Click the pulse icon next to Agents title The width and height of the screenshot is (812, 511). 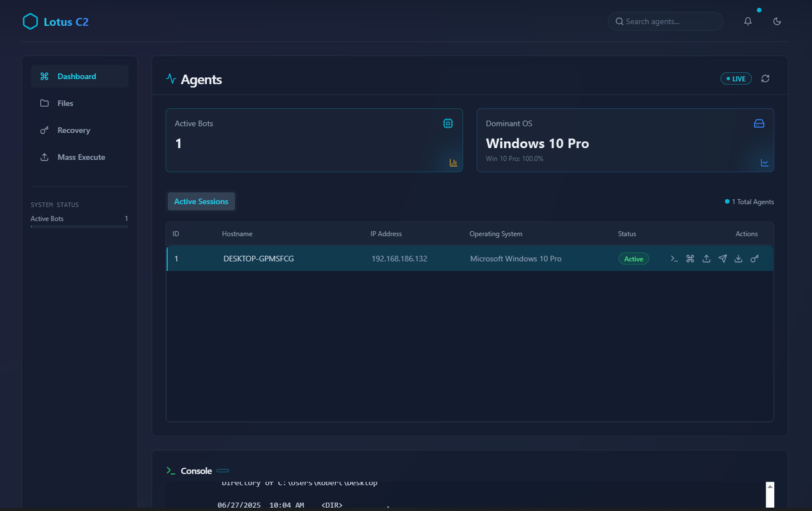171,79
